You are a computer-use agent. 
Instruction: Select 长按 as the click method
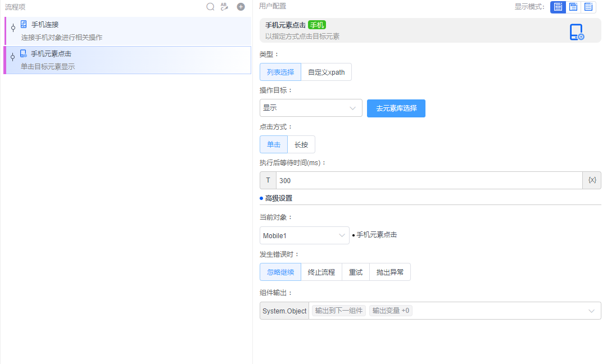(301, 144)
